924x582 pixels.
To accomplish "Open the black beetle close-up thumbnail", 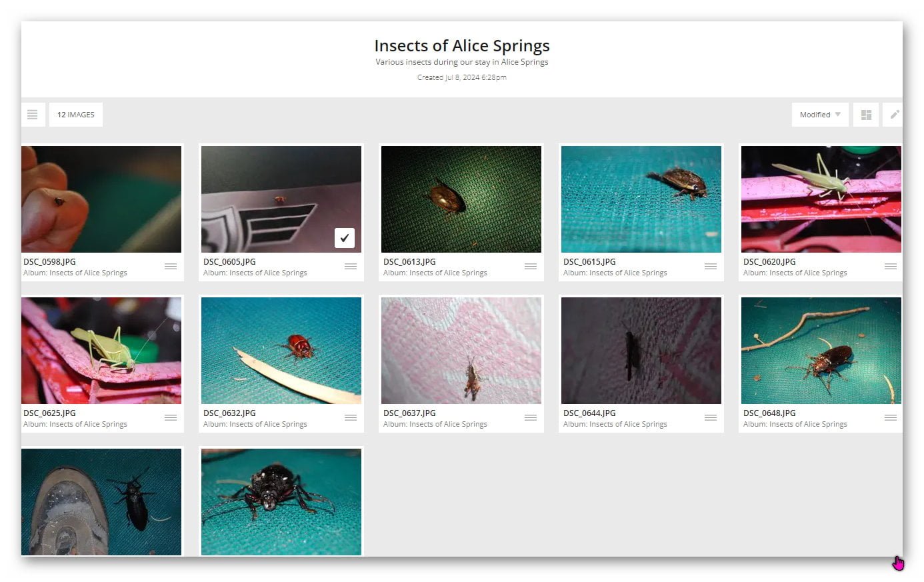I will click(x=281, y=501).
